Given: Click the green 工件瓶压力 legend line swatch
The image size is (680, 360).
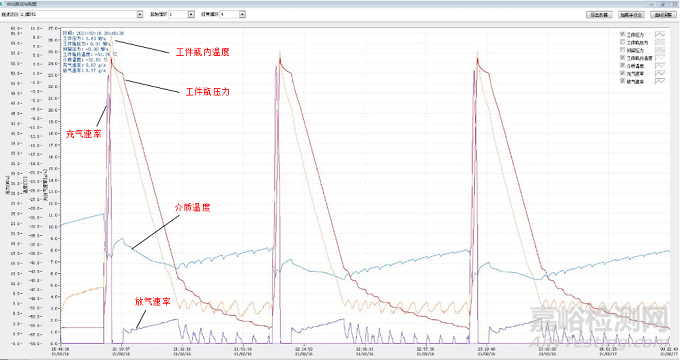Looking at the screenshot, I should (659, 42).
